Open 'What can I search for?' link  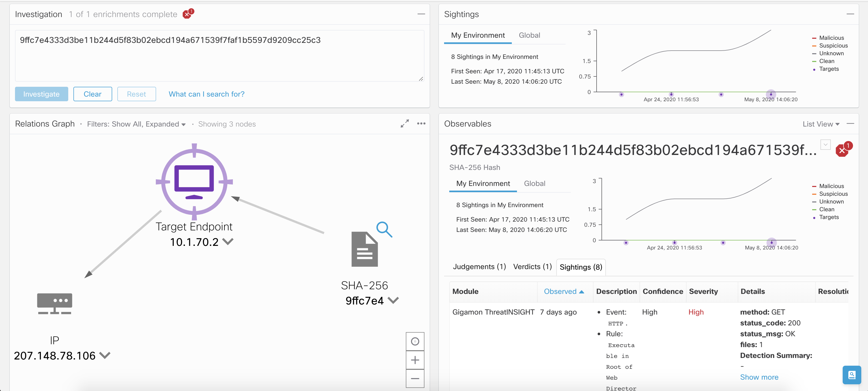[207, 94]
